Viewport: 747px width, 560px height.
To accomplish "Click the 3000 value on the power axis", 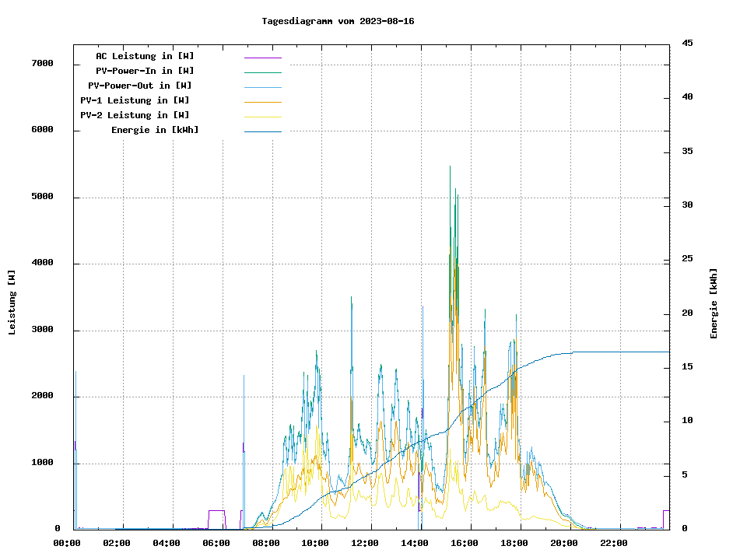I will coord(42,330).
